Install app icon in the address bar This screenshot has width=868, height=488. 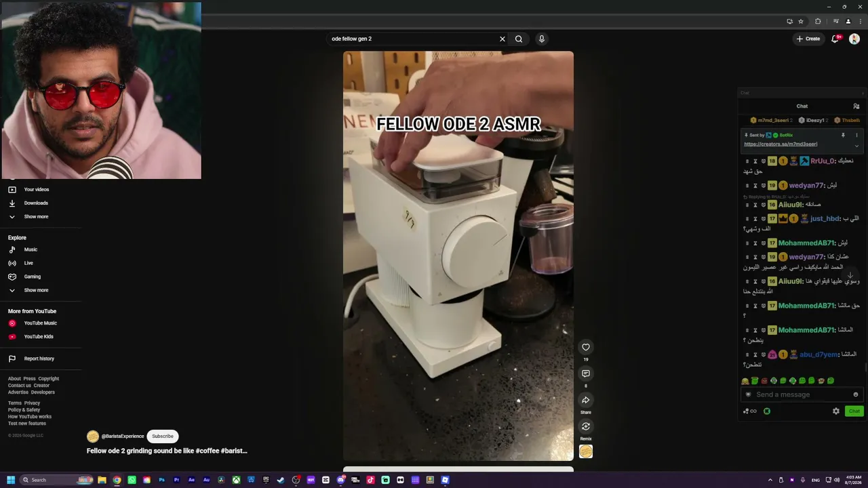(x=789, y=21)
